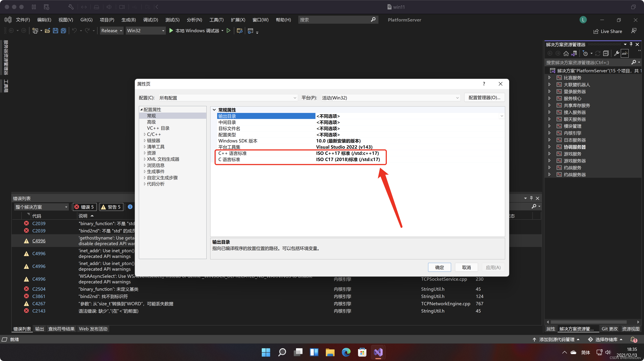Click the 配置管理器(O)... button

(x=484, y=98)
